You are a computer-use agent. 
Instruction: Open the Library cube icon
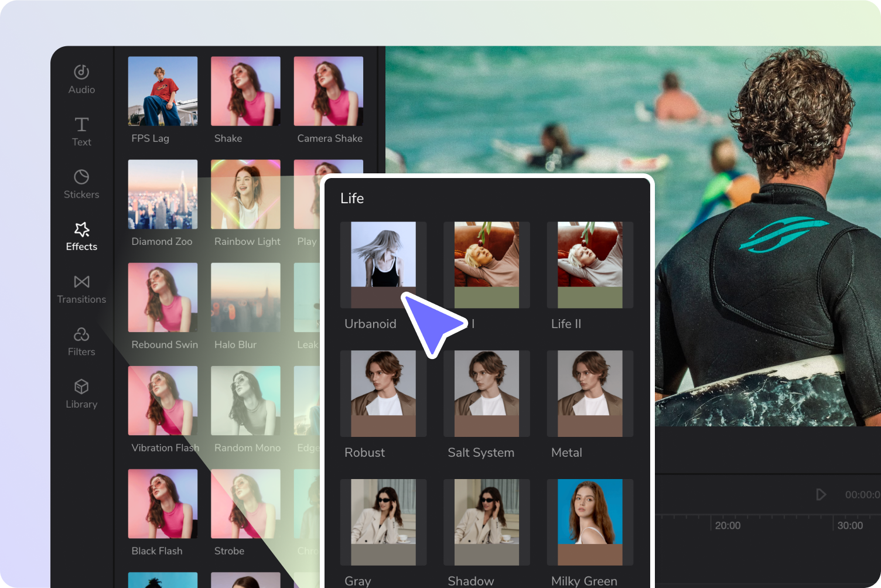[81, 387]
